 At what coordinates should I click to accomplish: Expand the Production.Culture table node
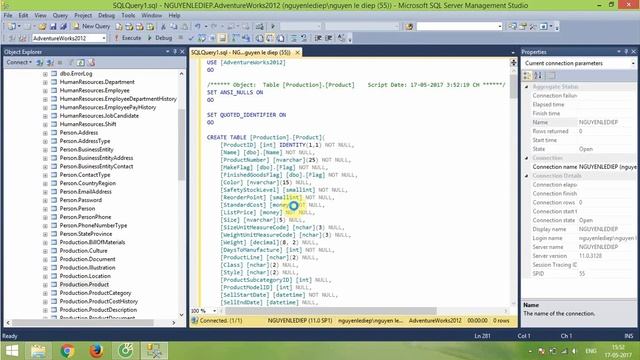click(x=45, y=251)
